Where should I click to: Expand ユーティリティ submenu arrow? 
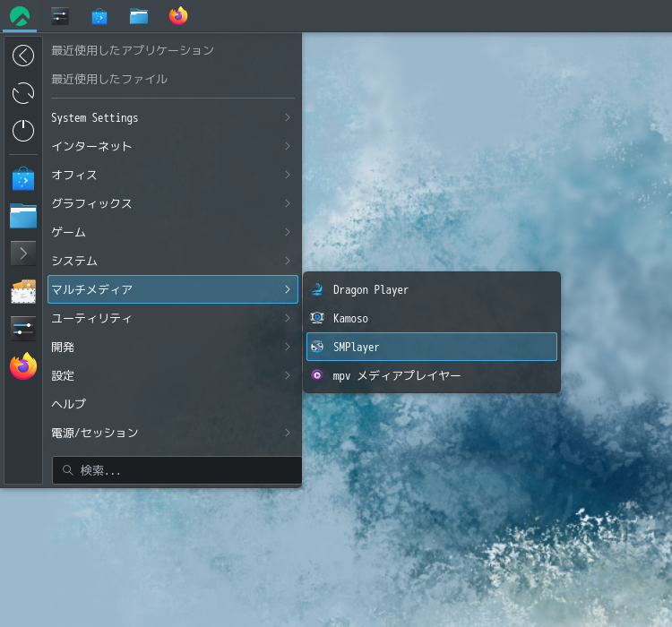coord(288,318)
